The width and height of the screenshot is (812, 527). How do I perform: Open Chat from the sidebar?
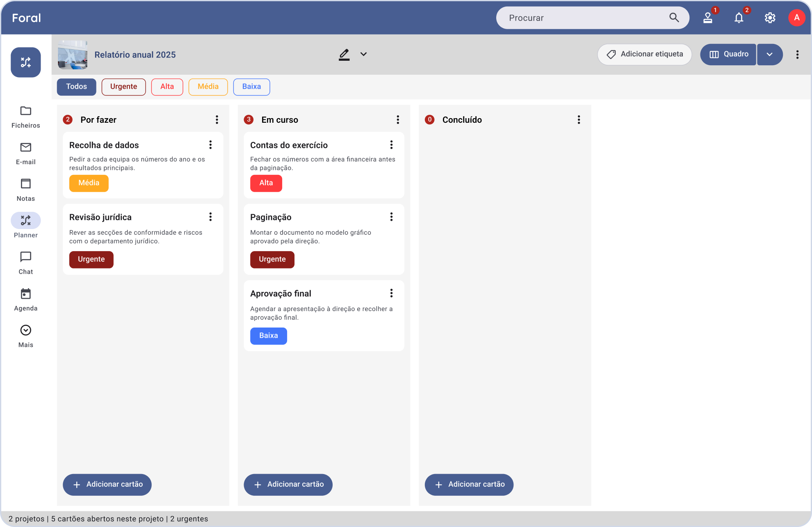click(x=25, y=263)
